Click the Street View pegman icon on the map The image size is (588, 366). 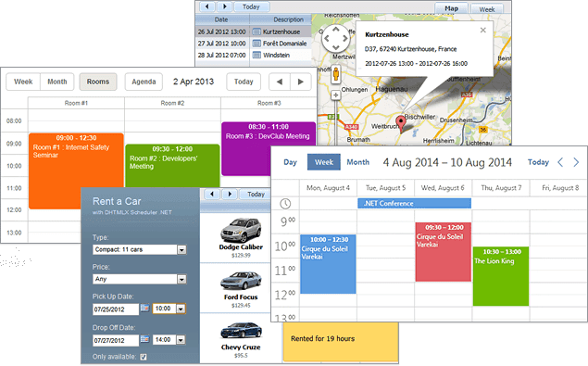coord(336,74)
